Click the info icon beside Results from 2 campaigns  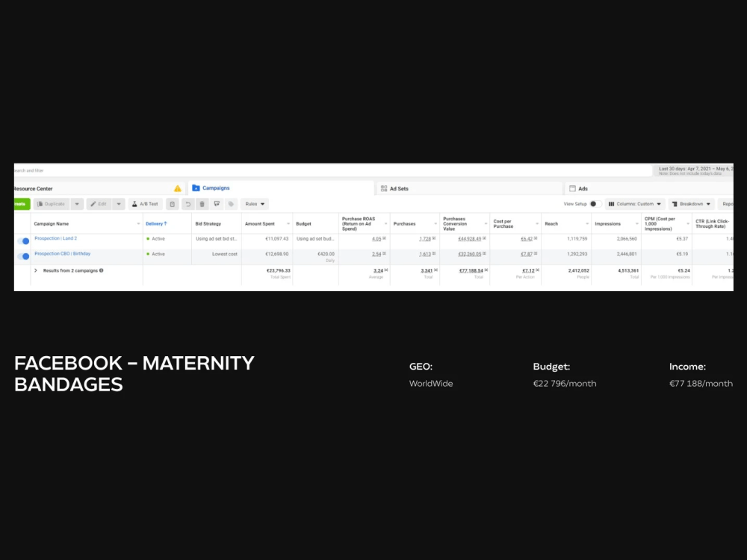coord(101,270)
